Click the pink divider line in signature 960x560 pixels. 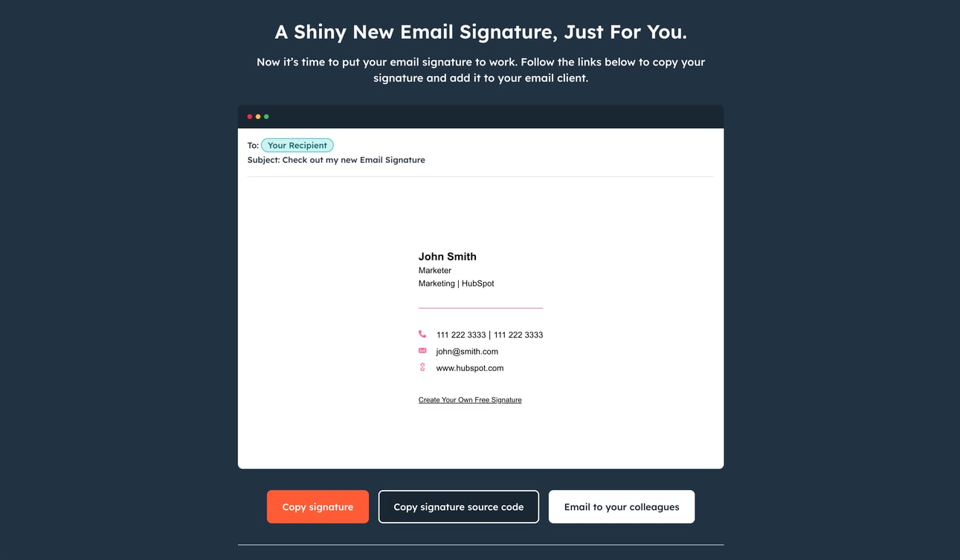tap(480, 307)
